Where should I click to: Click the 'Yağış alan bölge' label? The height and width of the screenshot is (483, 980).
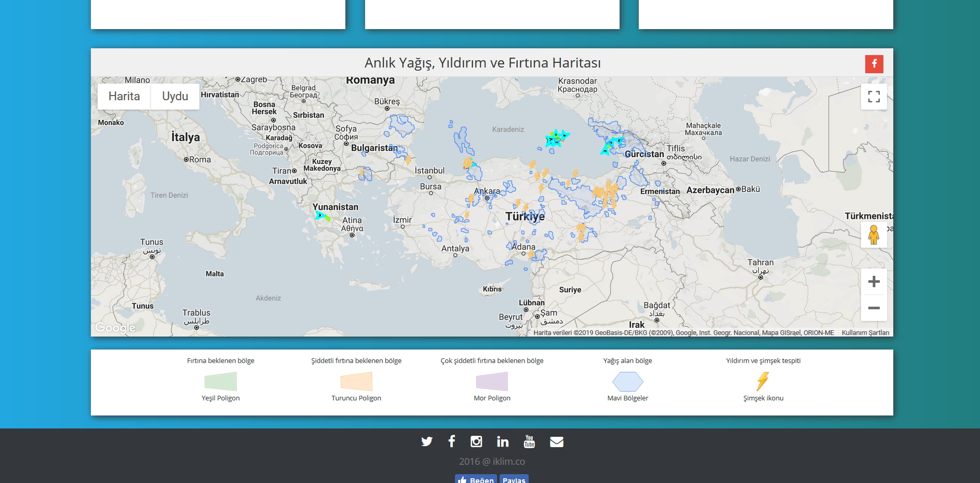coord(628,361)
